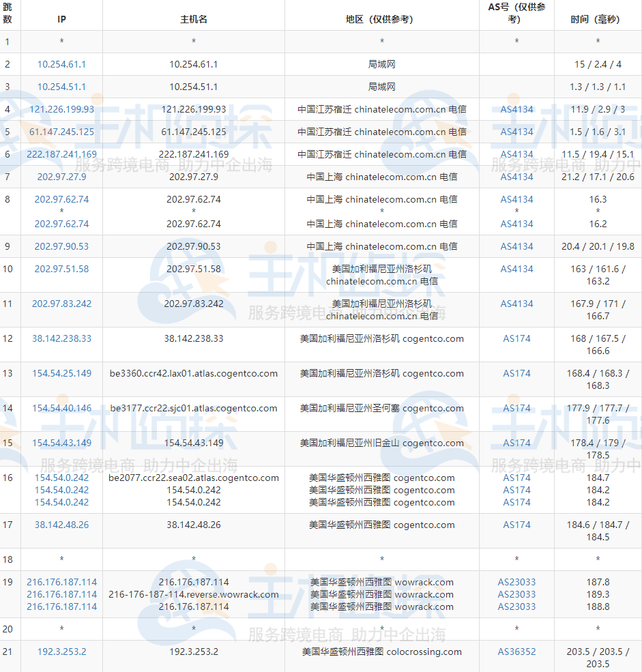Click the final IP 192.3.253.2 on hop 21
The image size is (642, 672).
tap(61, 652)
